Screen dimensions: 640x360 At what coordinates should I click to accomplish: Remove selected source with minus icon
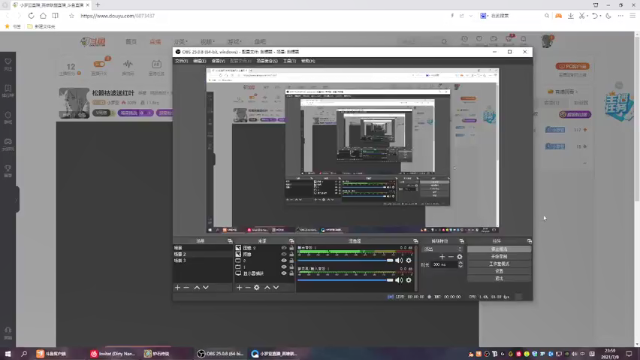[248, 288]
